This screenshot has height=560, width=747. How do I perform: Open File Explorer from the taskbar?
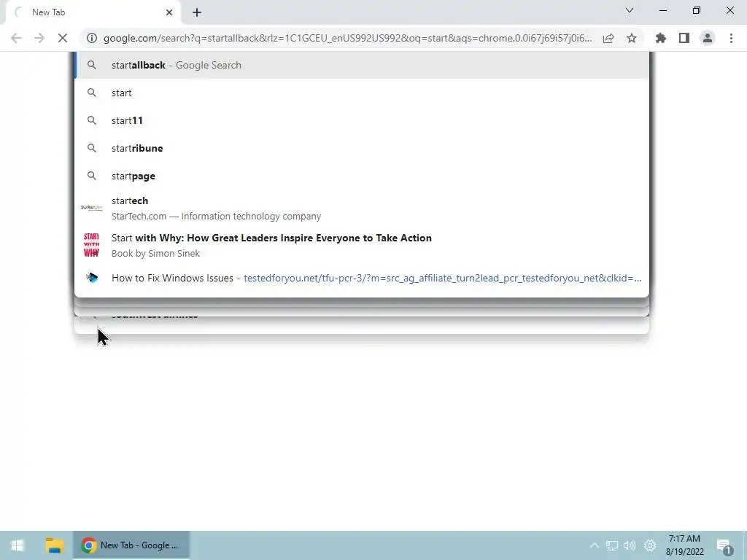click(54, 545)
